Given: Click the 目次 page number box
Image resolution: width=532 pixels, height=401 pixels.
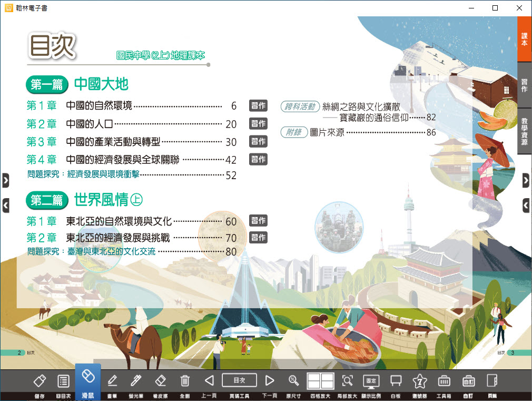Looking at the screenshot, I should tap(239, 380).
